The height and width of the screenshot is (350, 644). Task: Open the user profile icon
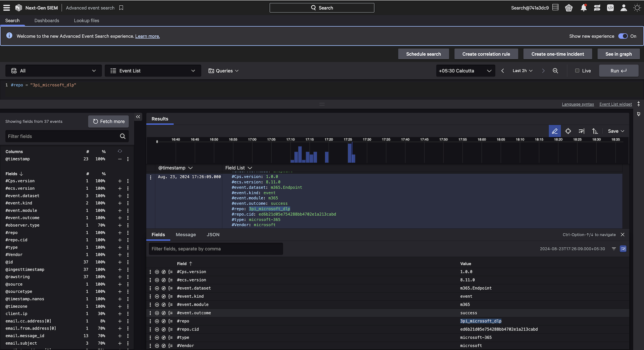624,8
